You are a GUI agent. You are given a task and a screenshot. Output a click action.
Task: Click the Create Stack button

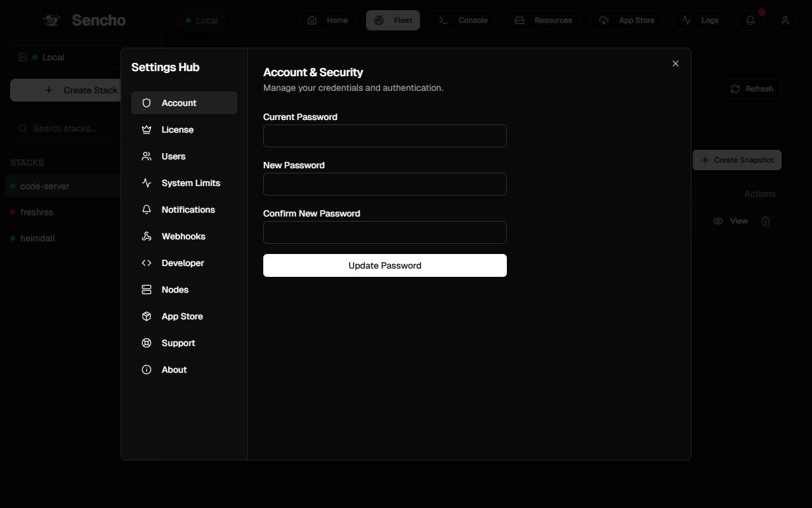[x=65, y=90]
